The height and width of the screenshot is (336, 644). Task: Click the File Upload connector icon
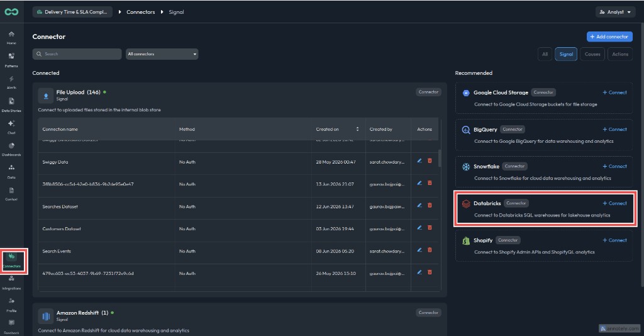[x=45, y=95]
